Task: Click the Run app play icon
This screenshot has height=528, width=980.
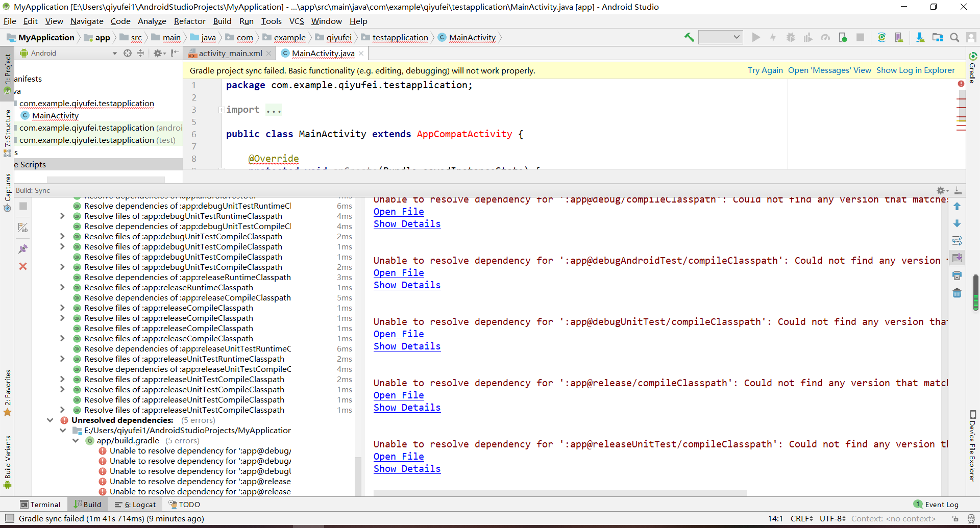Action: [x=756, y=37]
